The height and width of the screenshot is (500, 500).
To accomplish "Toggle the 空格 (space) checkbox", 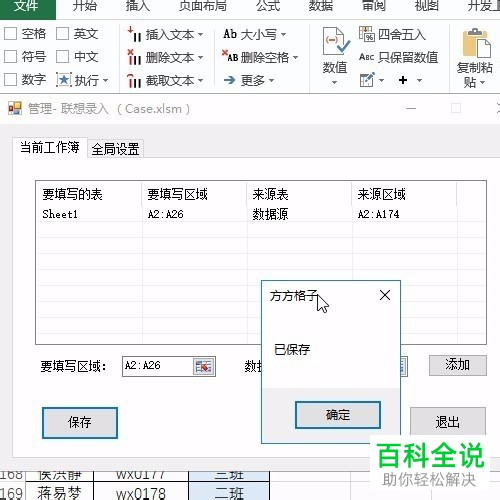I will [10, 34].
